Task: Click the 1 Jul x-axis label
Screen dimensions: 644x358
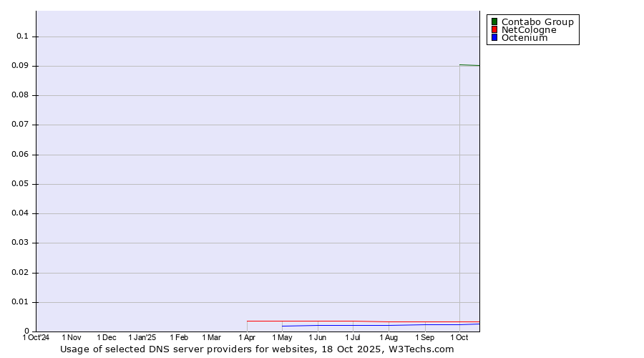Action: [352, 337]
